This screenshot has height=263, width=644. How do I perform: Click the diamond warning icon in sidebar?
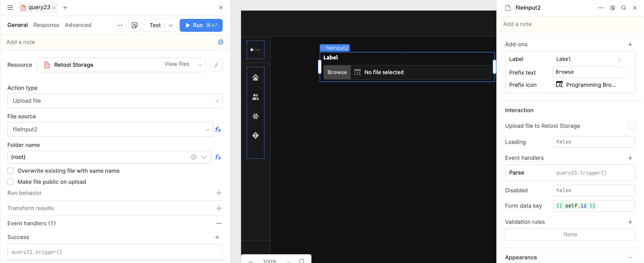(255, 135)
